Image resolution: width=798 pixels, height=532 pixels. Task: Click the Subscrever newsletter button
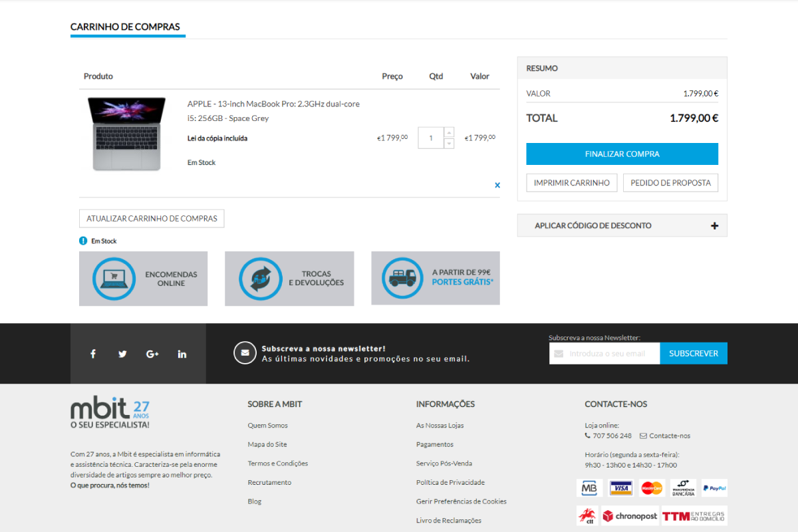tap(694, 353)
